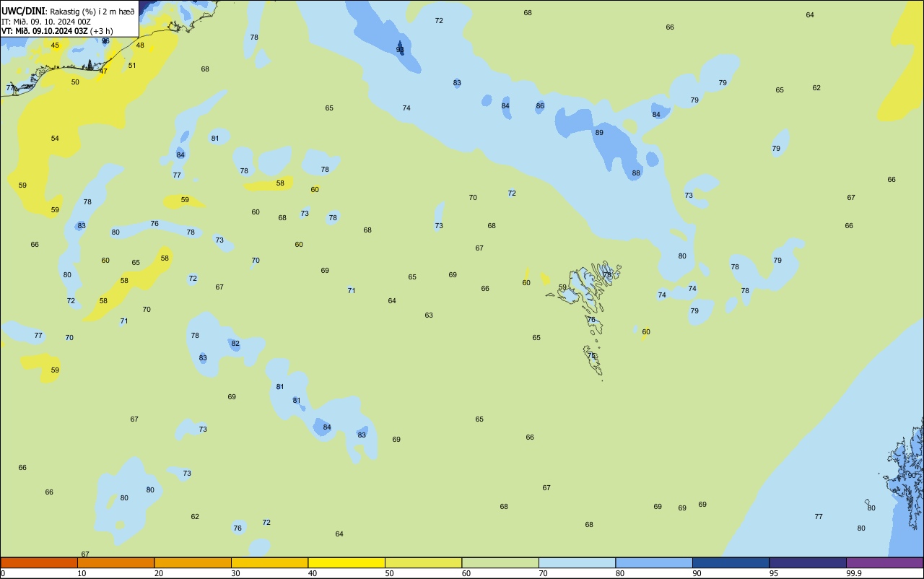Select the '82' humidity value
This screenshot has width=924, height=579.
coord(235,344)
